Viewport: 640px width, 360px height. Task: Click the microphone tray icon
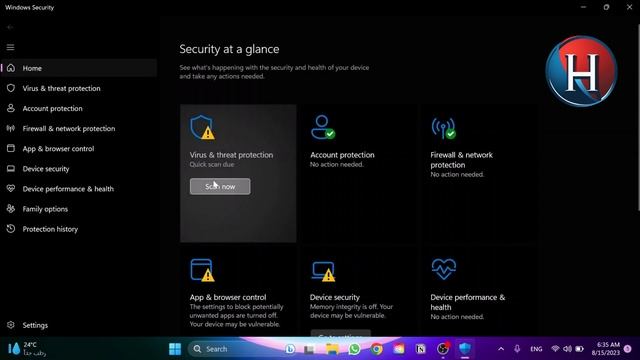pyautogui.click(x=517, y=349)
